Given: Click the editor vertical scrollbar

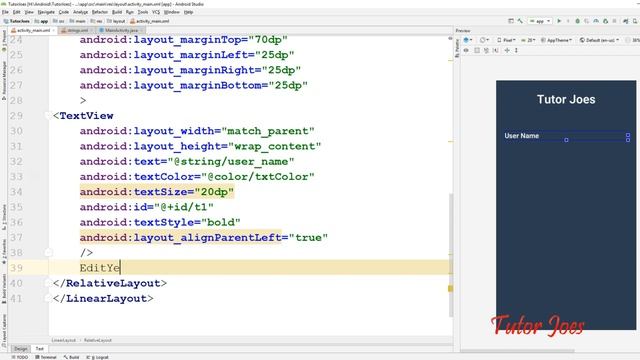Looking at the screenshot, I should point(451,255).
